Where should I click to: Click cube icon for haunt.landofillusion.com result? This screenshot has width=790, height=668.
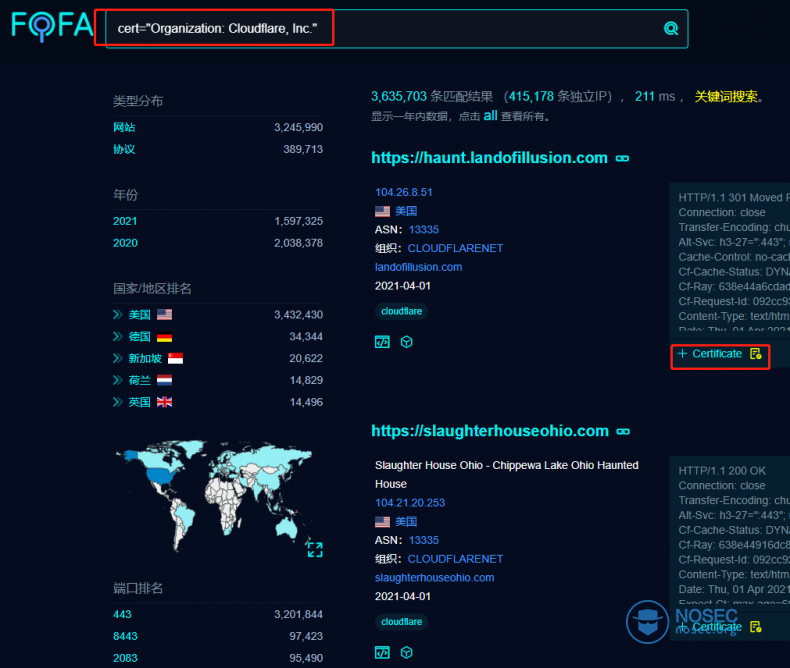point(407,343)
